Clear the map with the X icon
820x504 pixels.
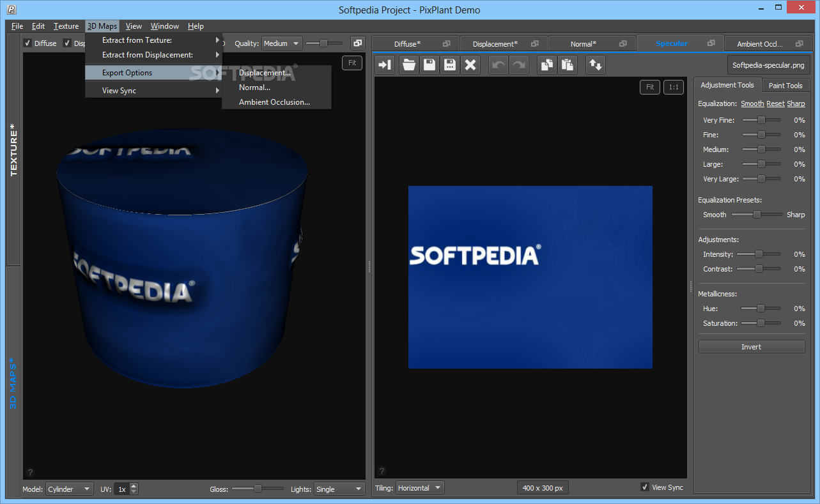(x=470, y=65)
